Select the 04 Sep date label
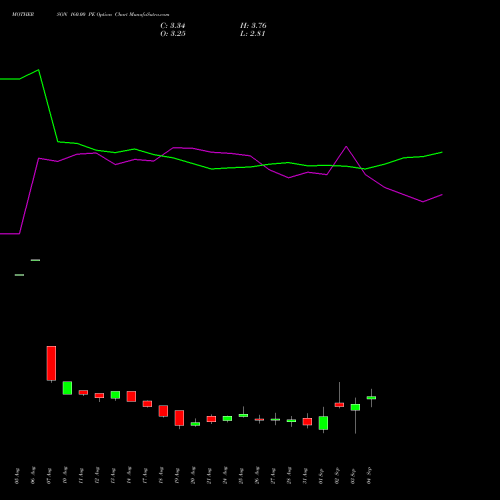 coord(369,476)
